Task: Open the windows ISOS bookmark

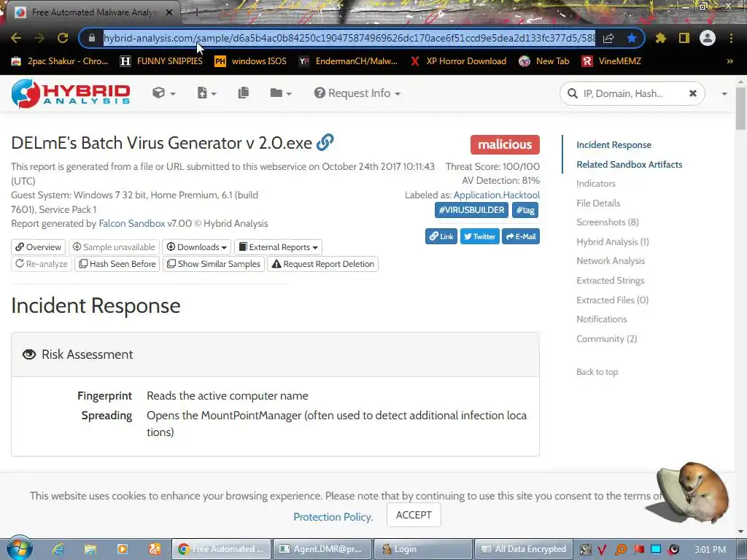Action: pyautogui.click(x=251, y=61)
